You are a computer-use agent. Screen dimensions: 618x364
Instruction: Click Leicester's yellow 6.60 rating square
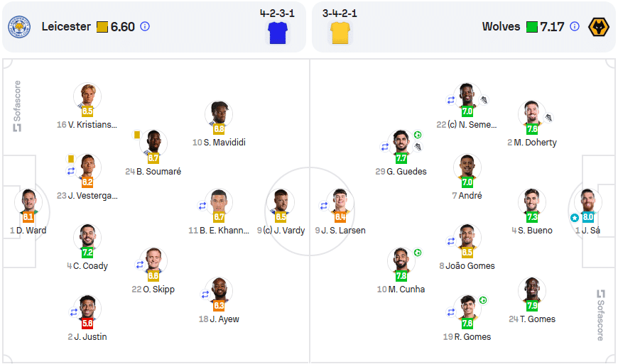pos(102,27)
